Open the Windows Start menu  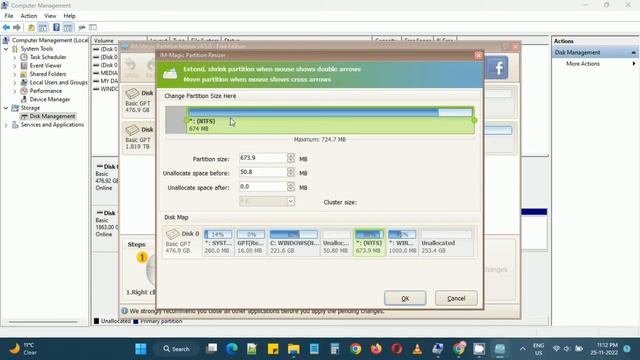(141, 349)
